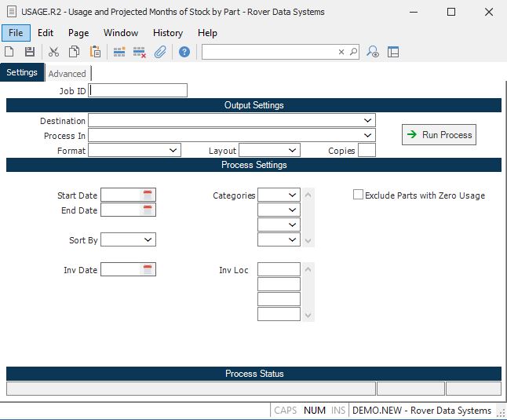Viewport: 507px width, 420px height.
Task: Click the first Inv Loc field
Action: [279, 269]
